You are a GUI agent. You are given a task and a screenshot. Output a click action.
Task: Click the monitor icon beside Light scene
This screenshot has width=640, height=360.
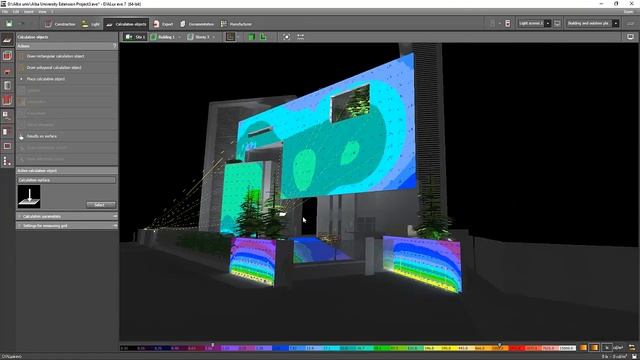557,24
